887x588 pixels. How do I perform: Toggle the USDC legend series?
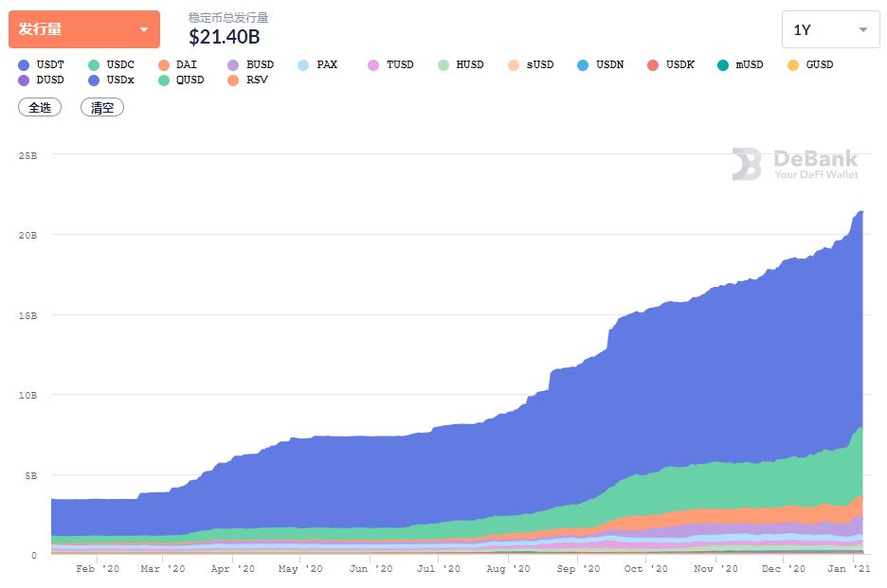coord(112,64)
